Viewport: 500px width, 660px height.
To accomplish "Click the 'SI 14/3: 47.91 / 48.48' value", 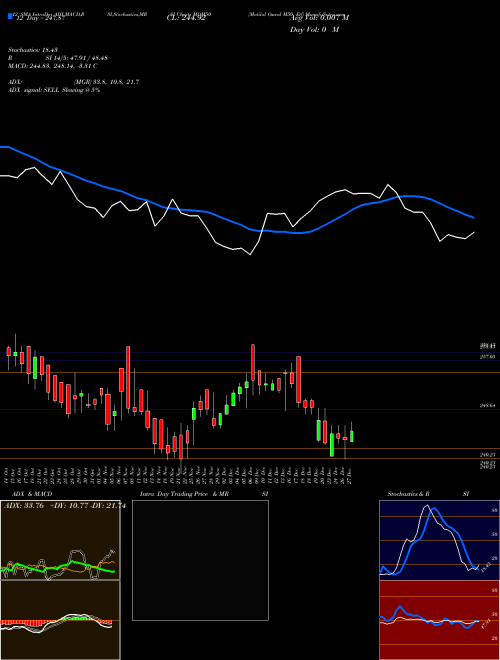I will pos(77,58).
